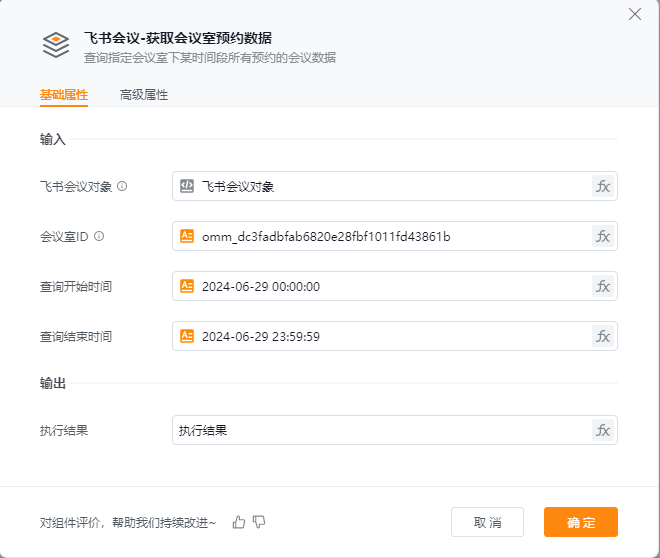Give a thumbs down rating
This screenshot has height=558, width=660.
coord(259,522)
